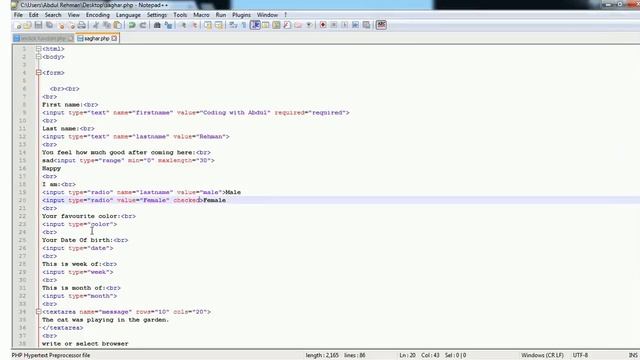Toggle Show All Characters icon
Viewport: 640px width, 360px height.
[x=244, y=25]
